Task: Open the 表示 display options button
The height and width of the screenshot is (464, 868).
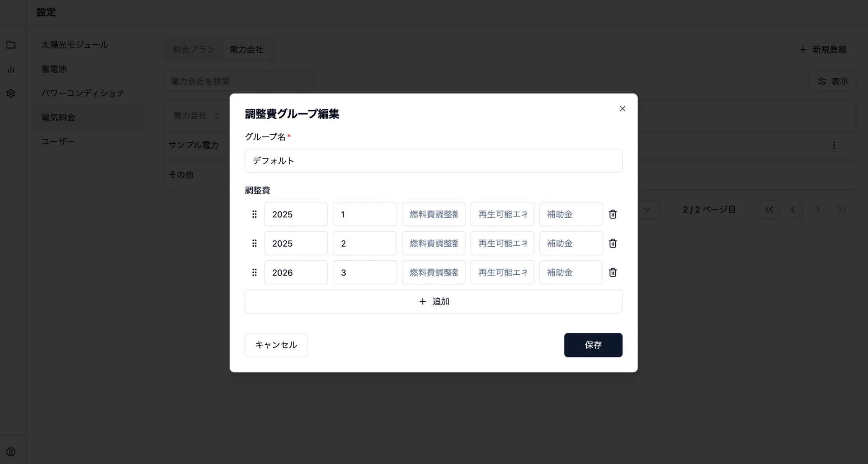Action: coord(833,81)
